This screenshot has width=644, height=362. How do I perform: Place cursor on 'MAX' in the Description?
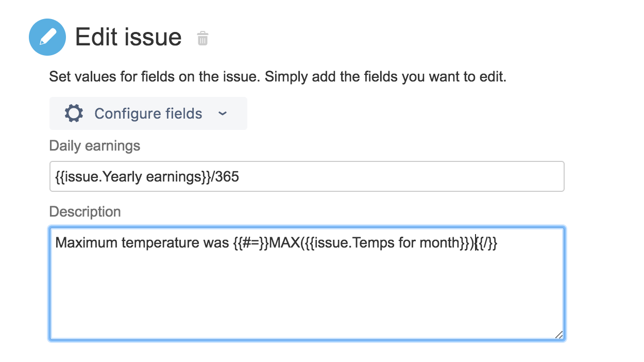284,242
